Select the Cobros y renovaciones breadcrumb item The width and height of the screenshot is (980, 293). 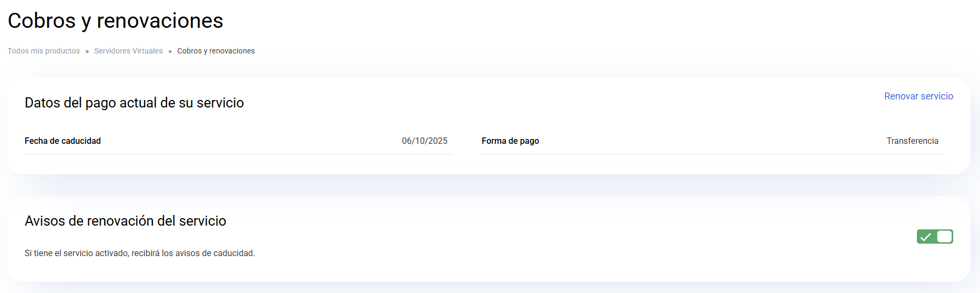coord(216,51)
